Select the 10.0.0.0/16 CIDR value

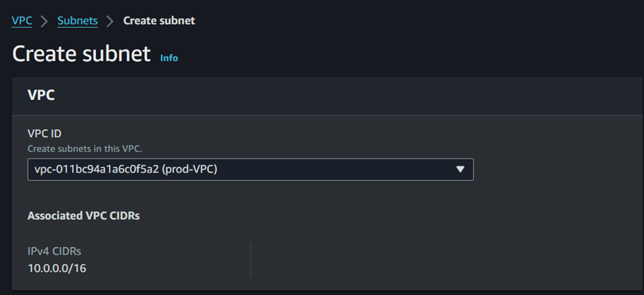coord(57,268)
